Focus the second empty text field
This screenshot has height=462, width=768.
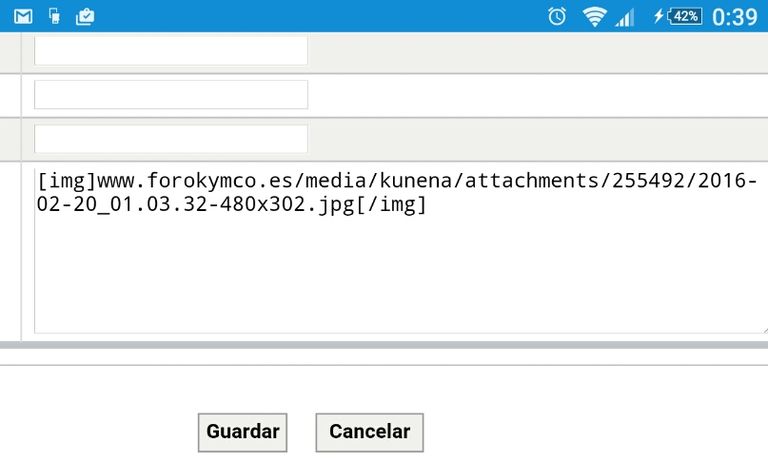pos(171,95)
